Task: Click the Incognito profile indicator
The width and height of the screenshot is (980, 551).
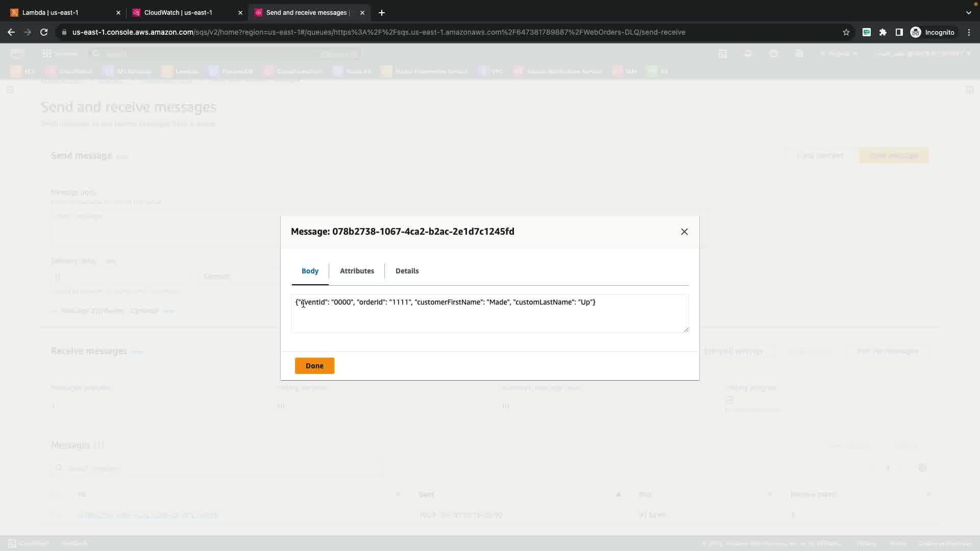Action: (933, 32)
